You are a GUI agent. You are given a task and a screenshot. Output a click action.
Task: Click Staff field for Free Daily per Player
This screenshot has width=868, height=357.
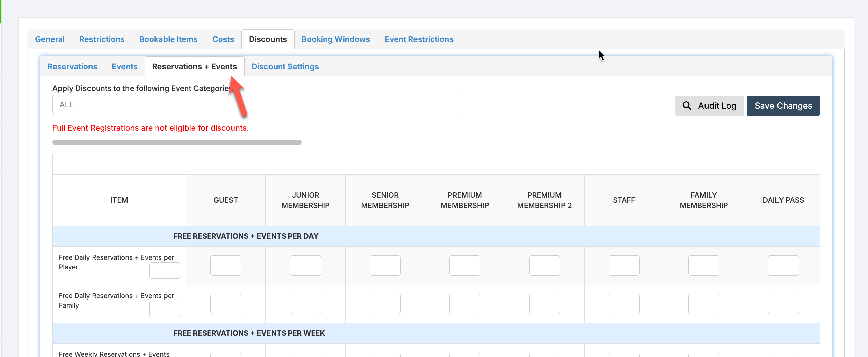623,265
